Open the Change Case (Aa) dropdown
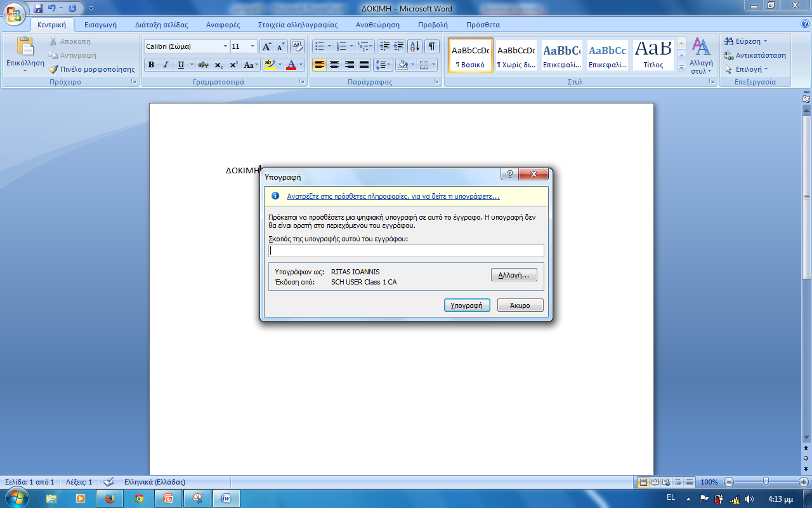The image size is (812, 508). (250, 65)
